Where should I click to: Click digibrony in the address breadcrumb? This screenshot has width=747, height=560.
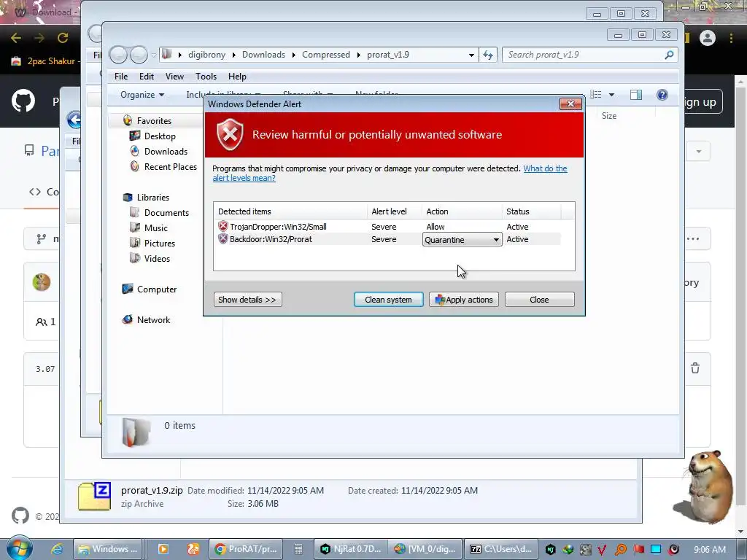(206, 55)
